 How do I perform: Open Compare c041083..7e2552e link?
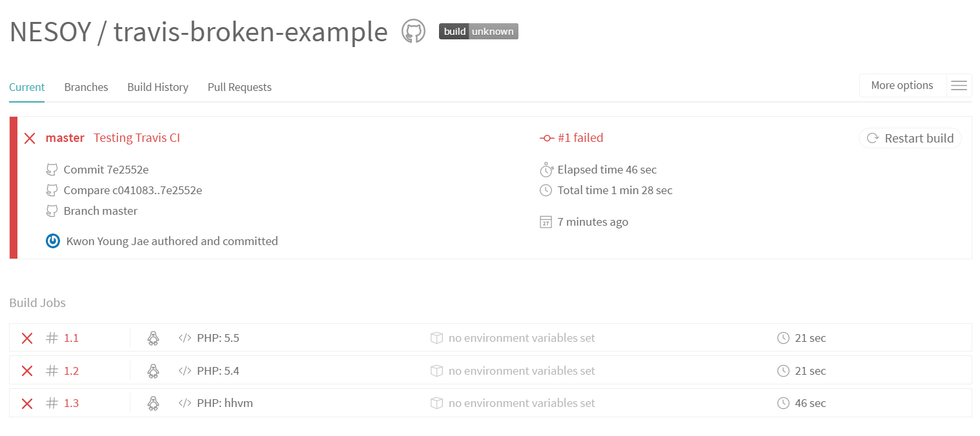(133, 190)
